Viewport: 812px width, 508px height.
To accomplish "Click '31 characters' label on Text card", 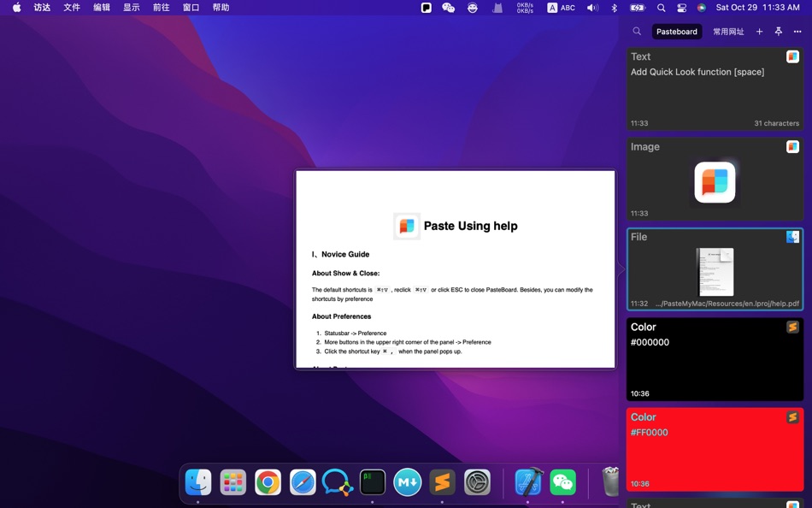I will point(776,123).
